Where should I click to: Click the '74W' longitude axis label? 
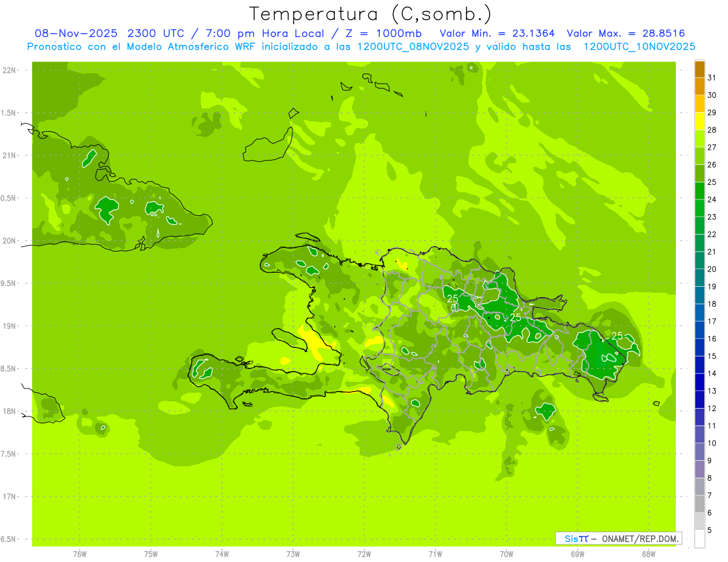(x=222, y=554)
